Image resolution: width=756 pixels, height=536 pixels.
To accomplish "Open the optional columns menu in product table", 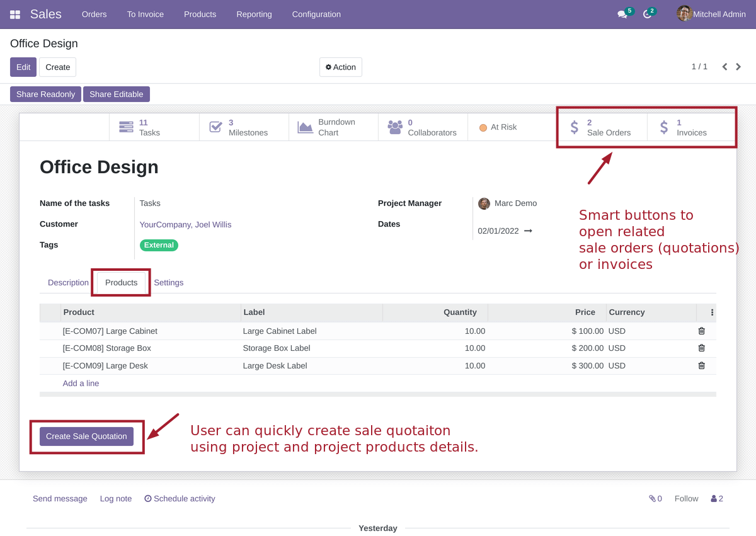I will 711,312.
